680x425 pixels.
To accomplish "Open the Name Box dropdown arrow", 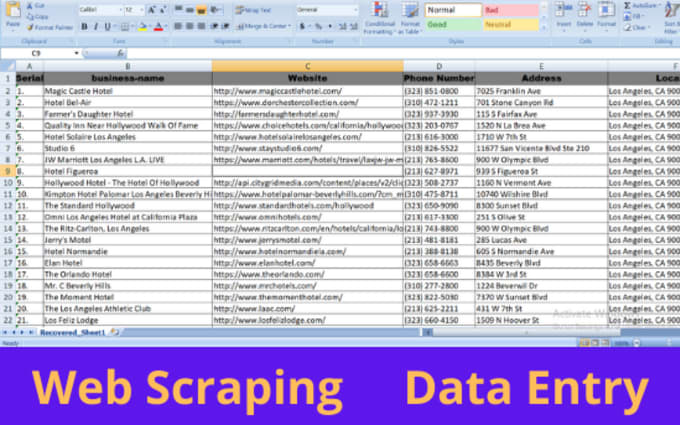I will [76, 53].
